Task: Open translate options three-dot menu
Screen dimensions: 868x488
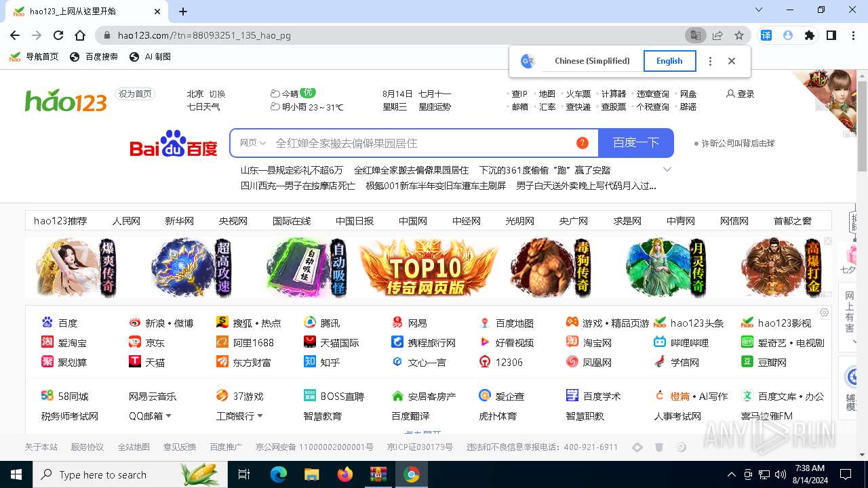Action: [x=710, y=61]
